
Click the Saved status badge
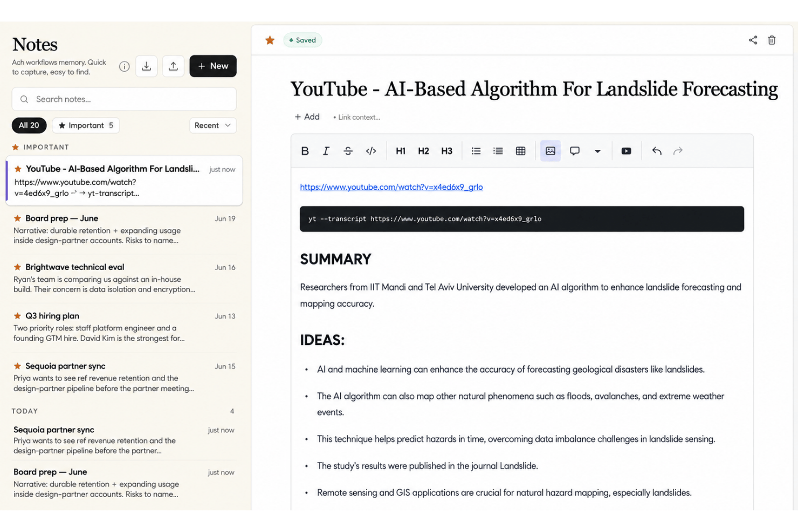point(303,40)
